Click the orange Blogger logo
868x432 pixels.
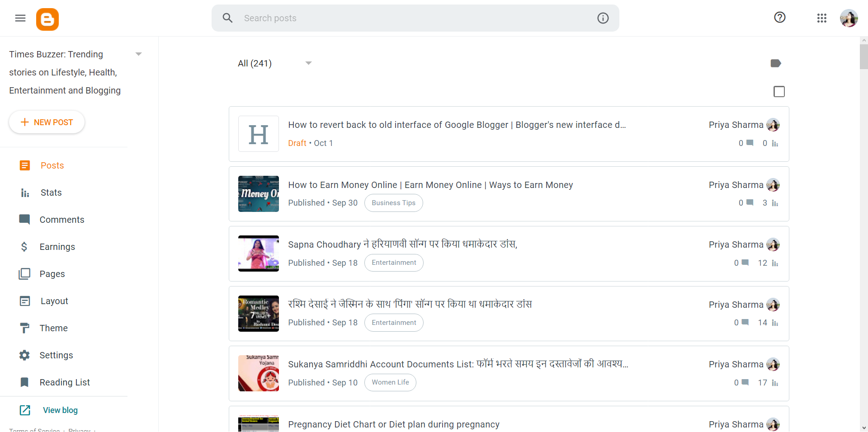(x=47, y=19)
